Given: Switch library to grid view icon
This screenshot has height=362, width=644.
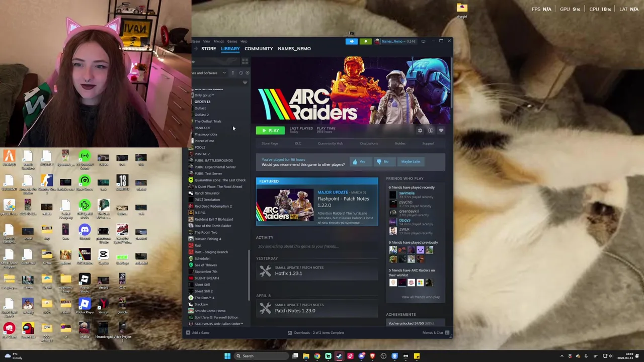Looking at the screenshot, I should tap(245, 61).
